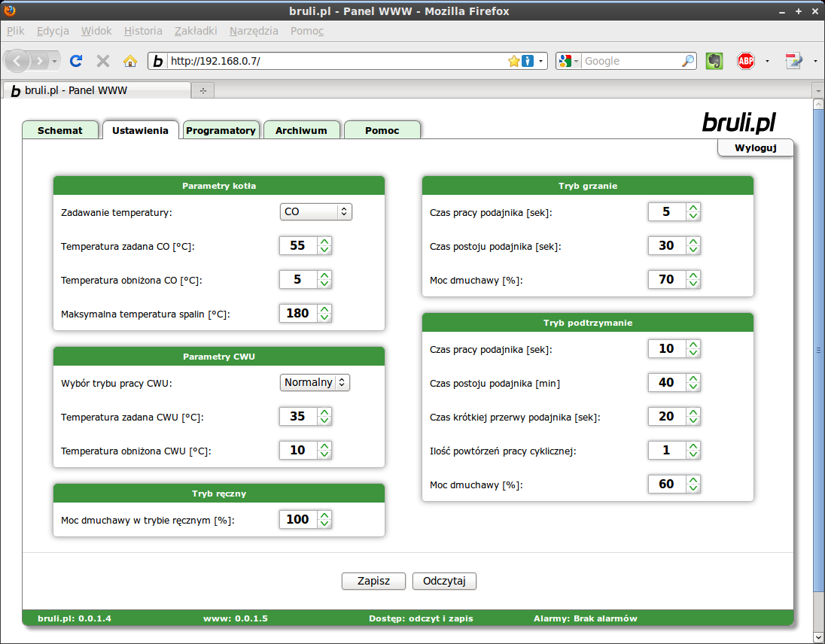825x644 pixels.
Task: Click the Maksymalna temperatura spalin value field
Action: 298,313
